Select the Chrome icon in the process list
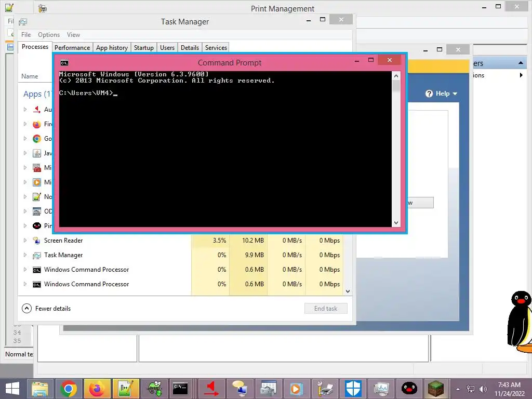This screenshot has width=532, height=399. point(37,138)
